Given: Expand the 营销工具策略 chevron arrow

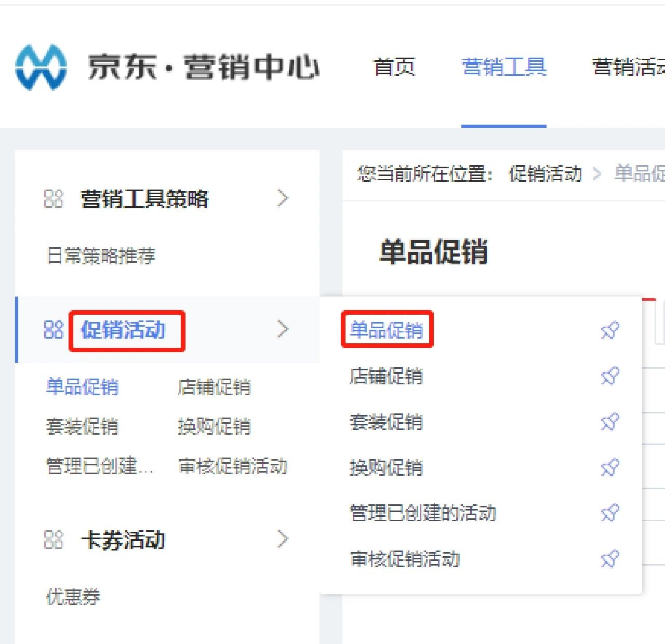Looking at the screenshot, I should (x=283, y=198).
